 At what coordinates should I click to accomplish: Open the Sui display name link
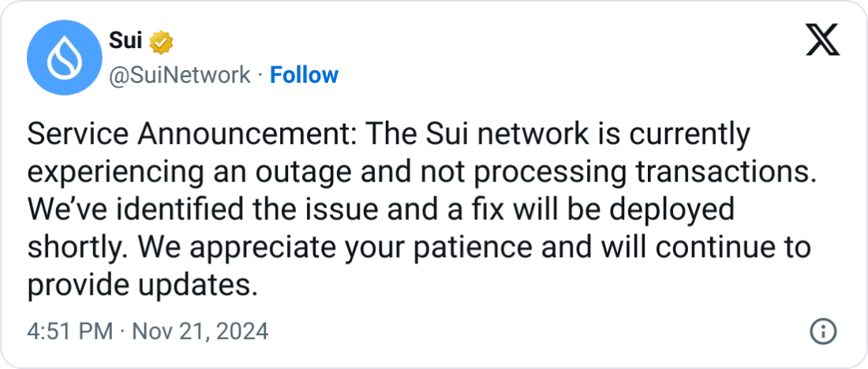(x=125, y=42)
